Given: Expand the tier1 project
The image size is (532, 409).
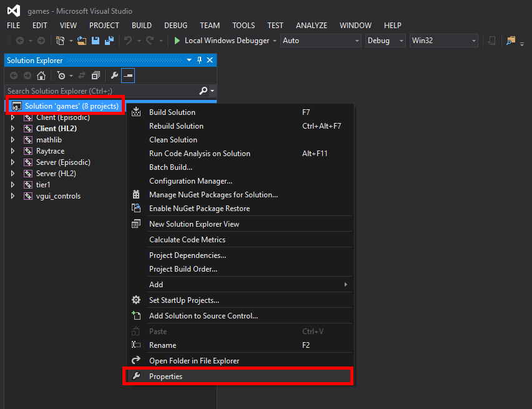Looking at the screenshot, I should coord(12,185).
